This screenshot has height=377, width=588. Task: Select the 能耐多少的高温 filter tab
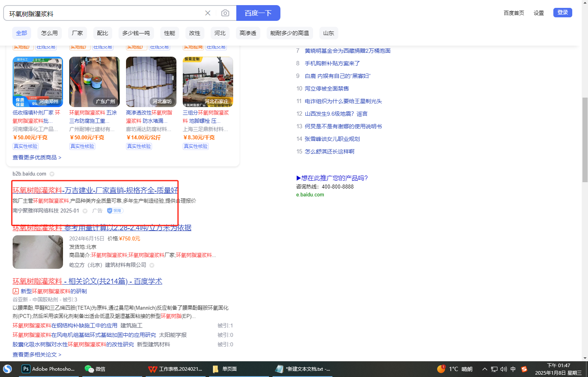coord(290,33)
